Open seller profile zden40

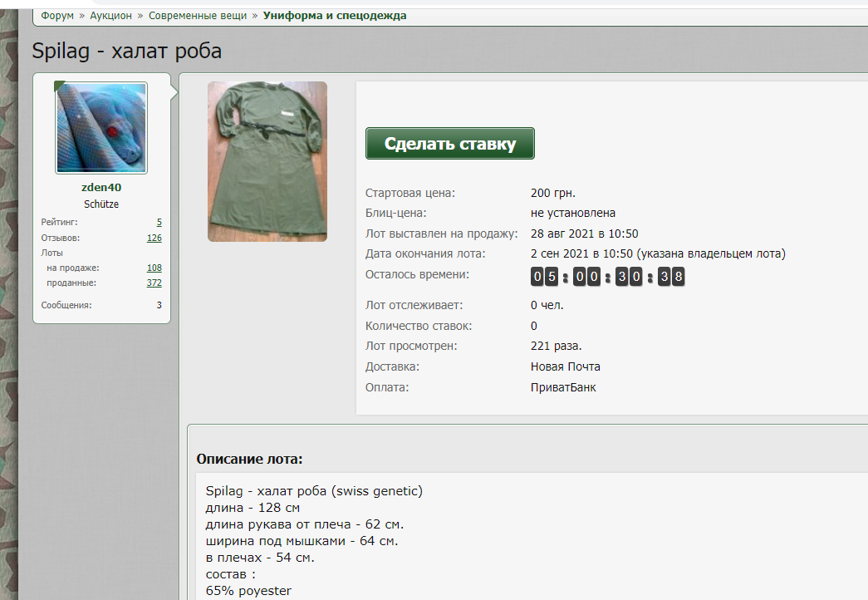101,187
